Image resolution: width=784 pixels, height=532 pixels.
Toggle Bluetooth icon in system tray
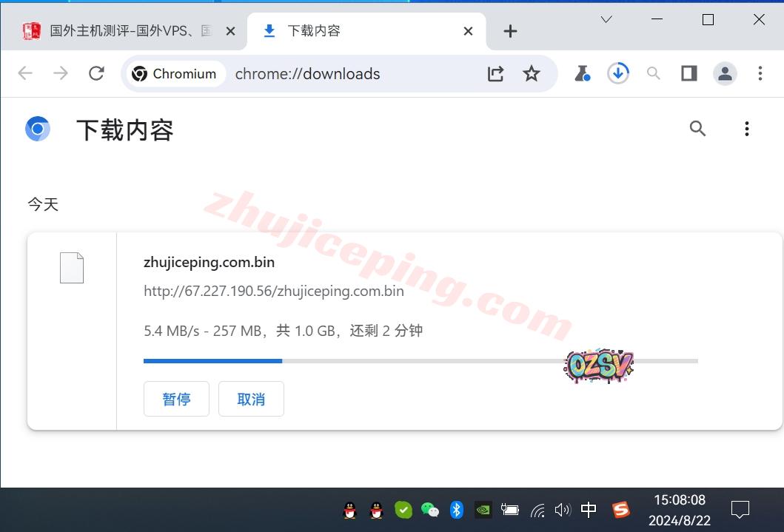coord(457,509)
